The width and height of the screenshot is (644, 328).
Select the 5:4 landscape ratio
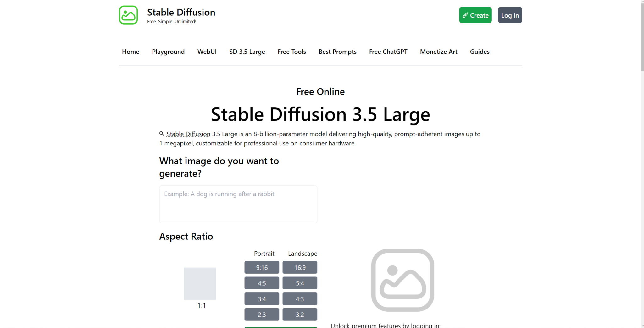coord(300,283)
